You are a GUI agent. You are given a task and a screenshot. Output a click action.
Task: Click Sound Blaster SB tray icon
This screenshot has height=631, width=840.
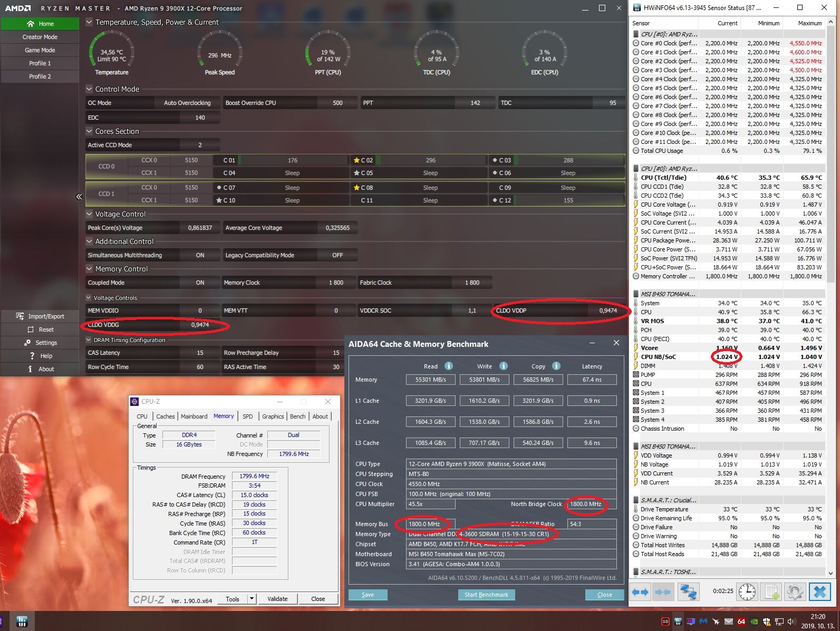tap(665, 622)
